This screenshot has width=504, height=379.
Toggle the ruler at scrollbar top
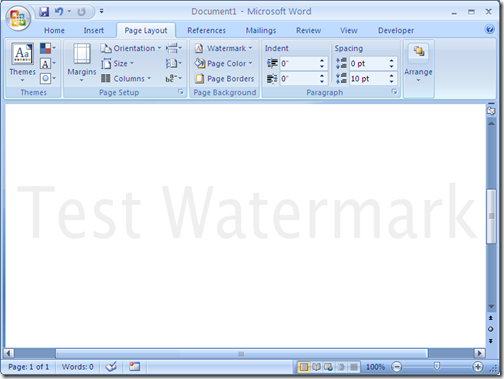pos(491,110)
